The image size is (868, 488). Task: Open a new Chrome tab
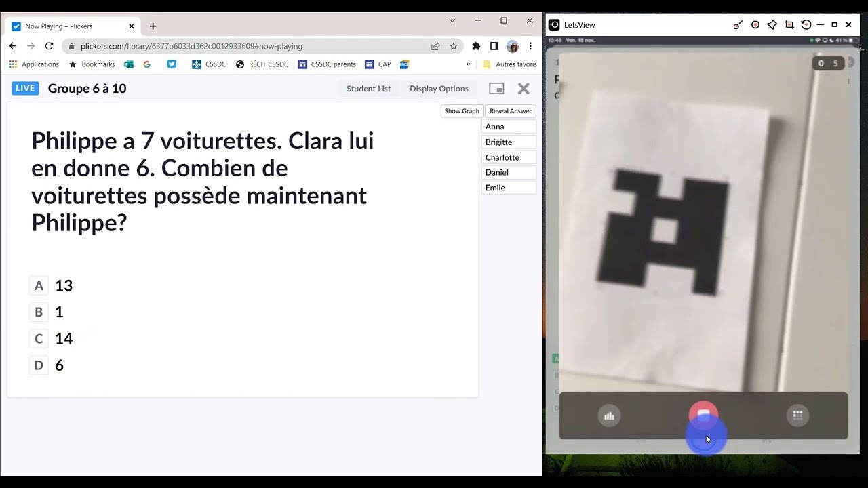[153, 26]
